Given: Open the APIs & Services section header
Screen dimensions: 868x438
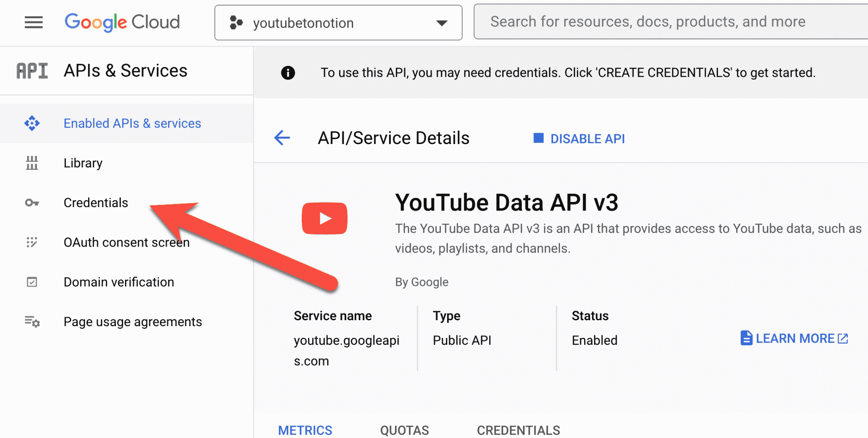Looking at the screenshot, I should 125,70.
